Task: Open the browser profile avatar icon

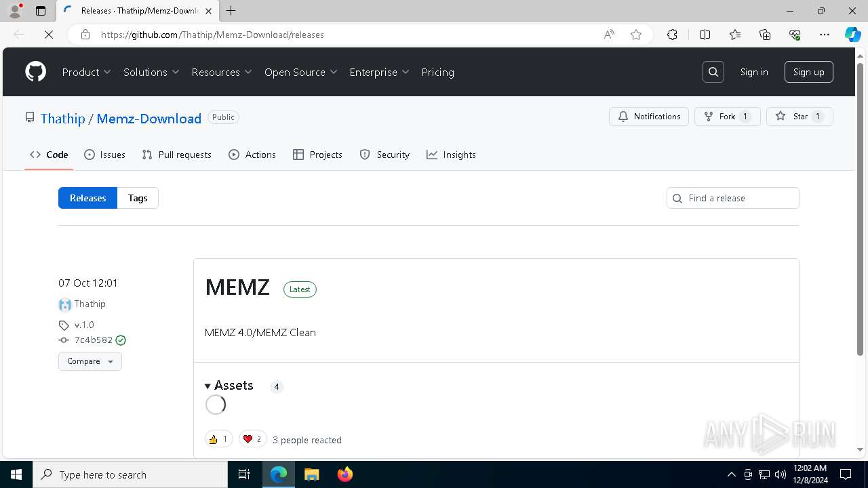Action: [15, 11]
